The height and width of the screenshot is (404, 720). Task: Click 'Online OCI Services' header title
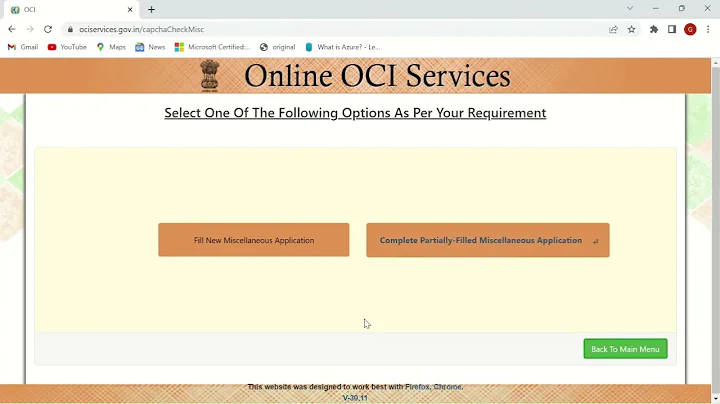point(377,76)
